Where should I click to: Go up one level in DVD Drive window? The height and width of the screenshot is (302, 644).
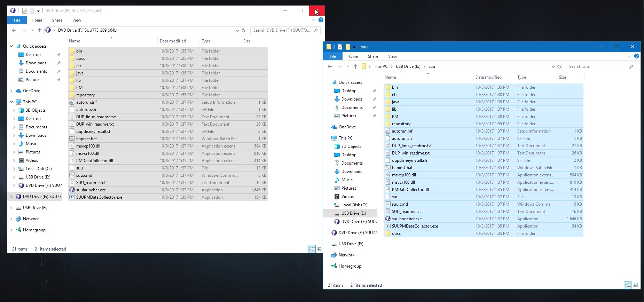tap(40, 30)
